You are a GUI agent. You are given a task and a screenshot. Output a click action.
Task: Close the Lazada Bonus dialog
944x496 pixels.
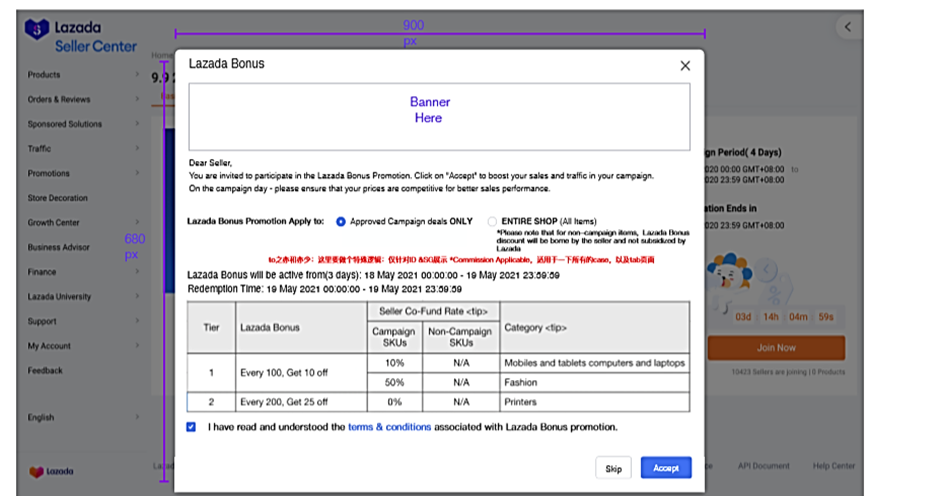[685, 66]
